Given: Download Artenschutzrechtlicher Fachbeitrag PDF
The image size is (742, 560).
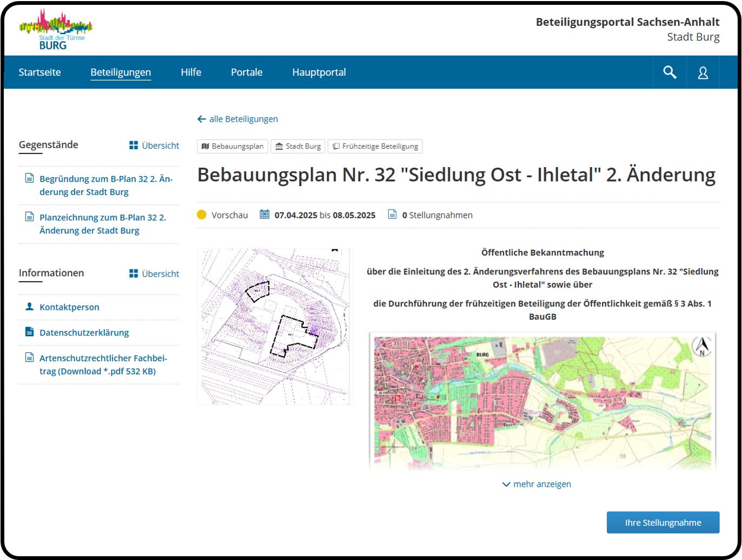Looking at the screenshot, I should (103, 364).
